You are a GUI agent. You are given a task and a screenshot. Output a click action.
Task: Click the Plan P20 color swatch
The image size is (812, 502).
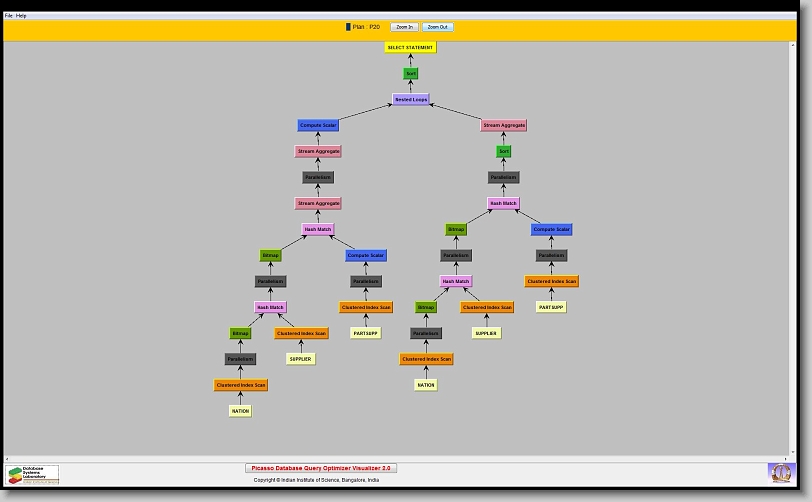pyautogui.click(x=348, y=27)
